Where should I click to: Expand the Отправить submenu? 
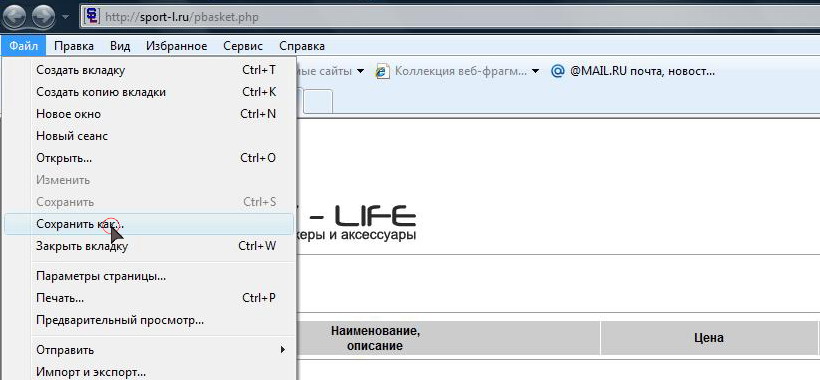(149, 350)
